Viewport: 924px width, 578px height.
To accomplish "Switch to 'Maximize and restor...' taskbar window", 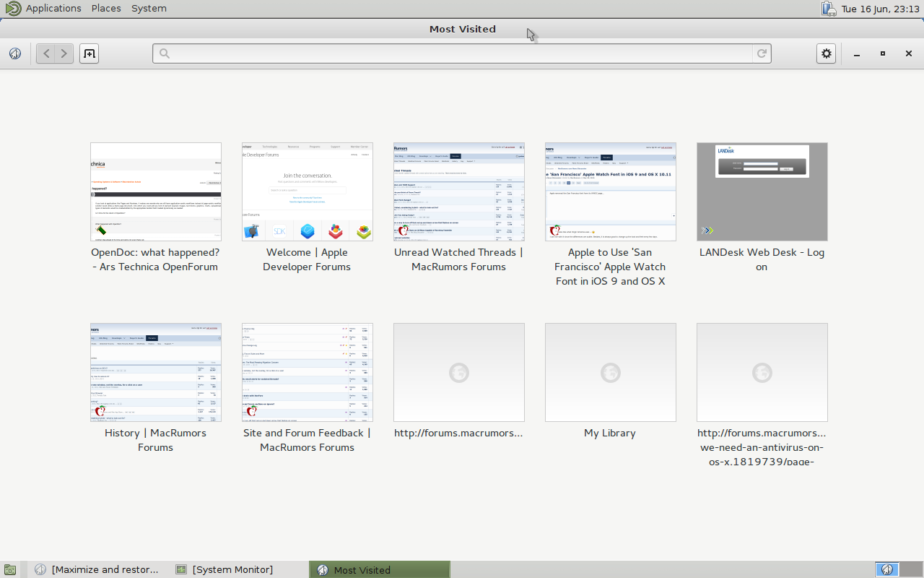I will (97, 569).
